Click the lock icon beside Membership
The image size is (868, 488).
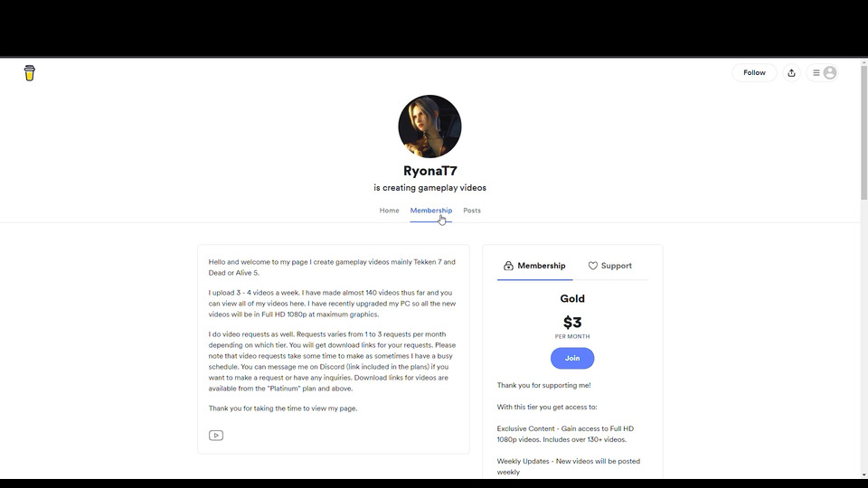508,266
